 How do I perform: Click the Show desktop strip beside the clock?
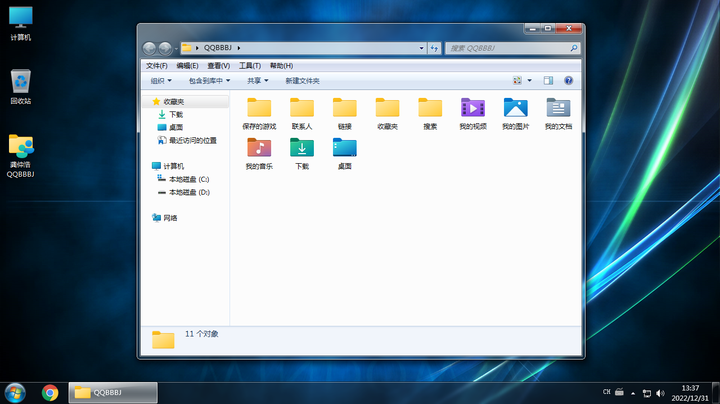coord(716,393)
